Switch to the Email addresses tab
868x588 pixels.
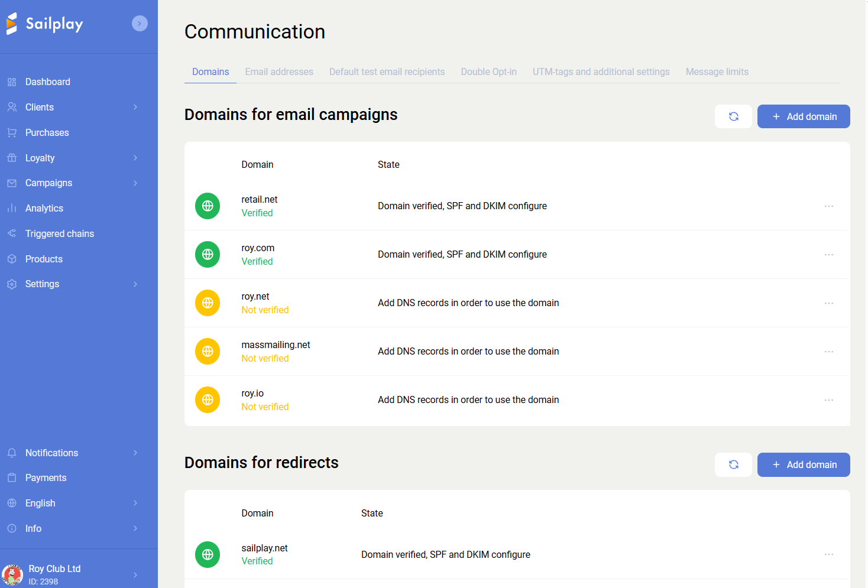point(279,72)
